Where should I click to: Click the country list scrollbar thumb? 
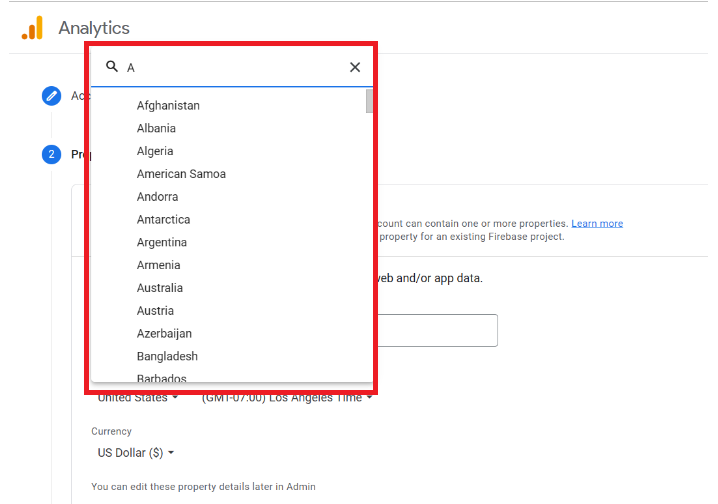(x=369, y=101)
